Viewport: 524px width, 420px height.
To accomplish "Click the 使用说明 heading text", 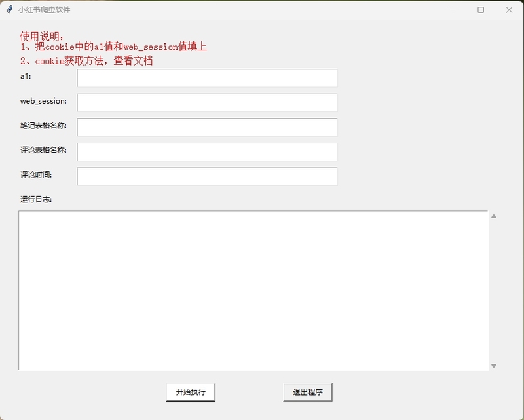I will tap(42, 36).
